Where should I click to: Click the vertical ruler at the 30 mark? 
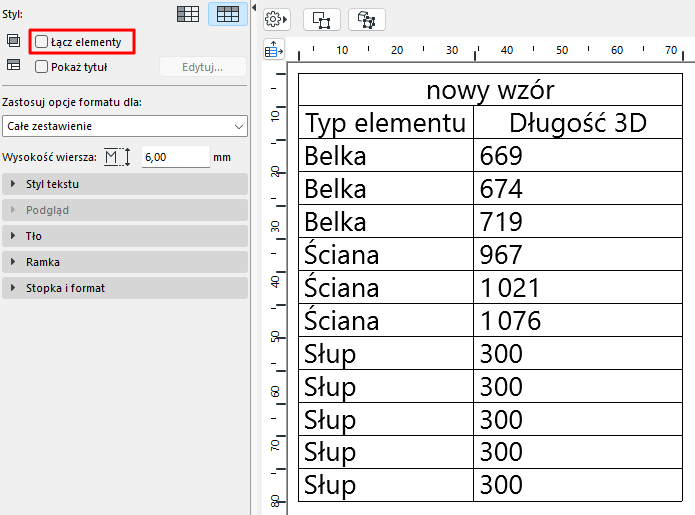(275, 226)
